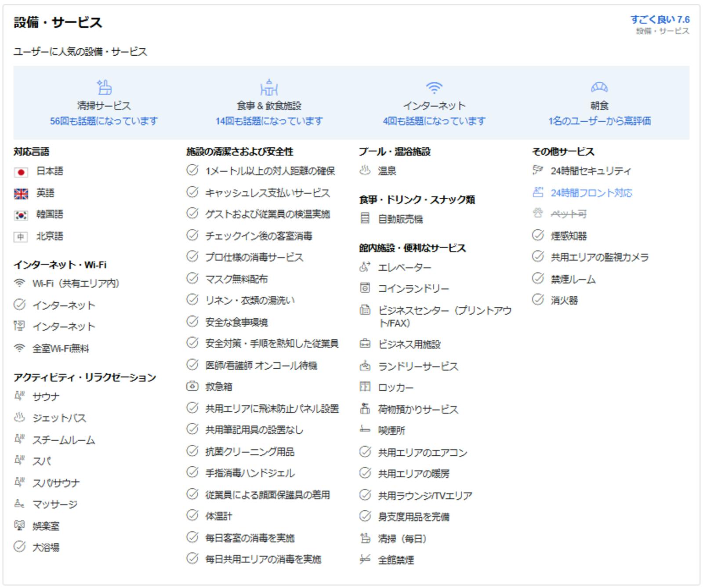
Task: Click the sauna icon beside サウナ
Action: click(x=19, y=396)
